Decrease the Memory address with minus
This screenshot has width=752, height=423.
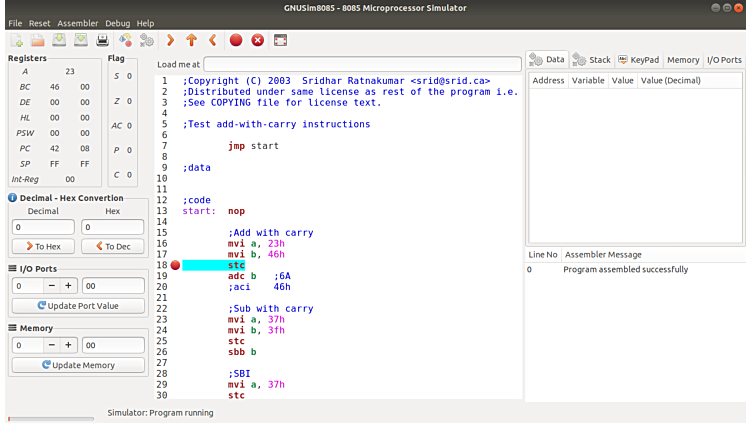coord(50,345)
